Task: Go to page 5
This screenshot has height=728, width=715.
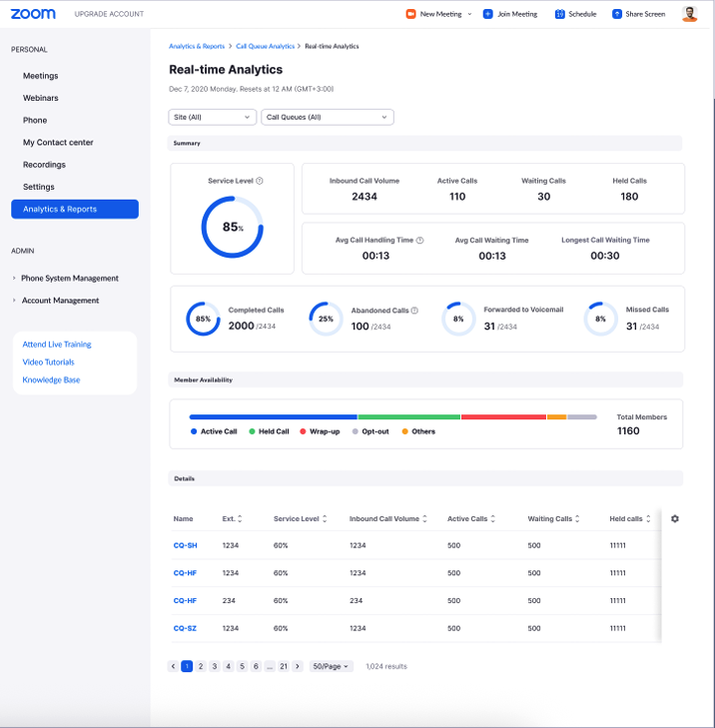Action: tap(242, 666)
